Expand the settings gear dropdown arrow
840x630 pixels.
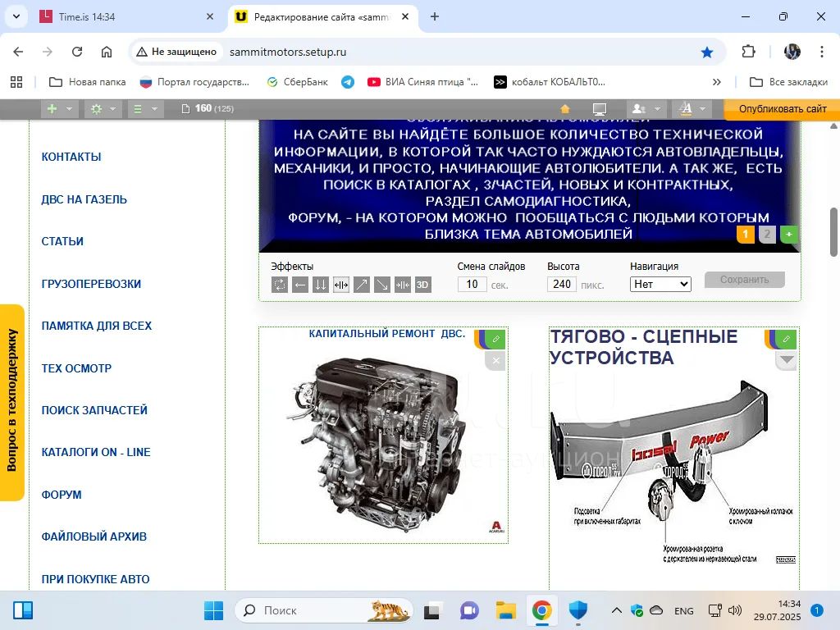(x=113, y=109)
